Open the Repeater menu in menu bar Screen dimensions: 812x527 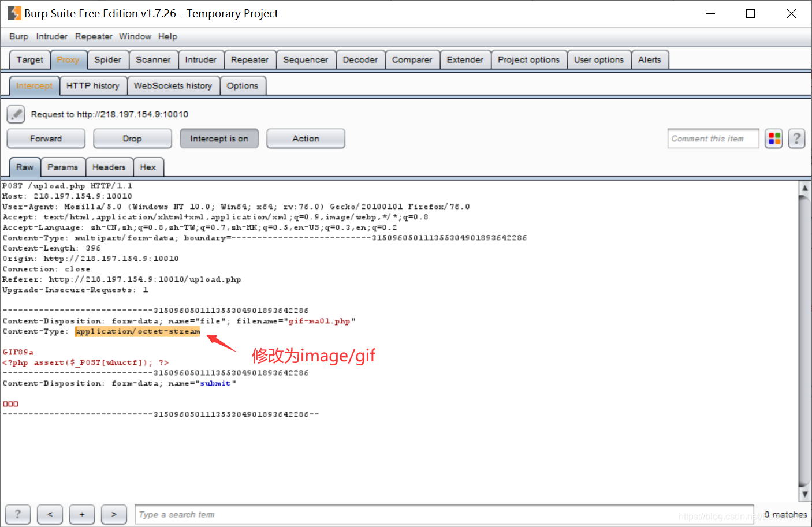pos(94,36)
